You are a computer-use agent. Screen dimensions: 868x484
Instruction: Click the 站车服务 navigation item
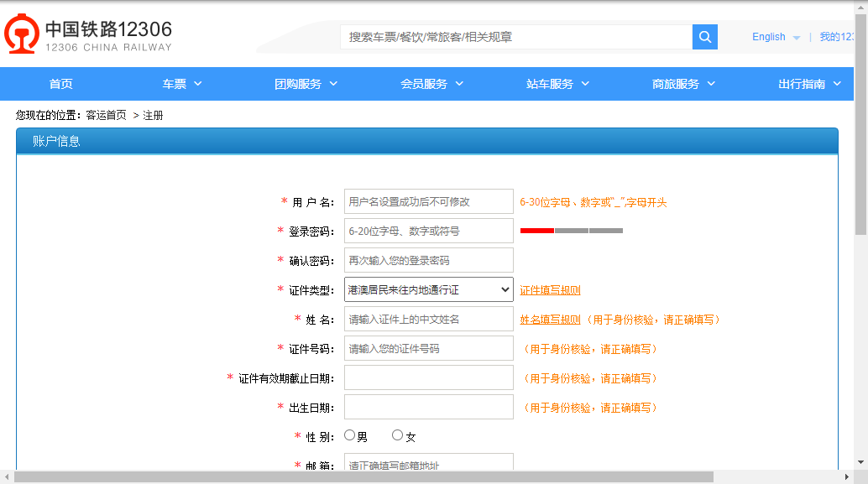pyautogui.click(x=550, y=83)
